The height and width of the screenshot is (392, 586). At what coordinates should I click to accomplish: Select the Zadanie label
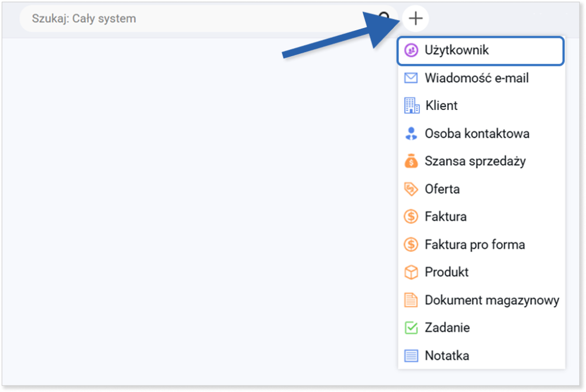click(447, 328)
